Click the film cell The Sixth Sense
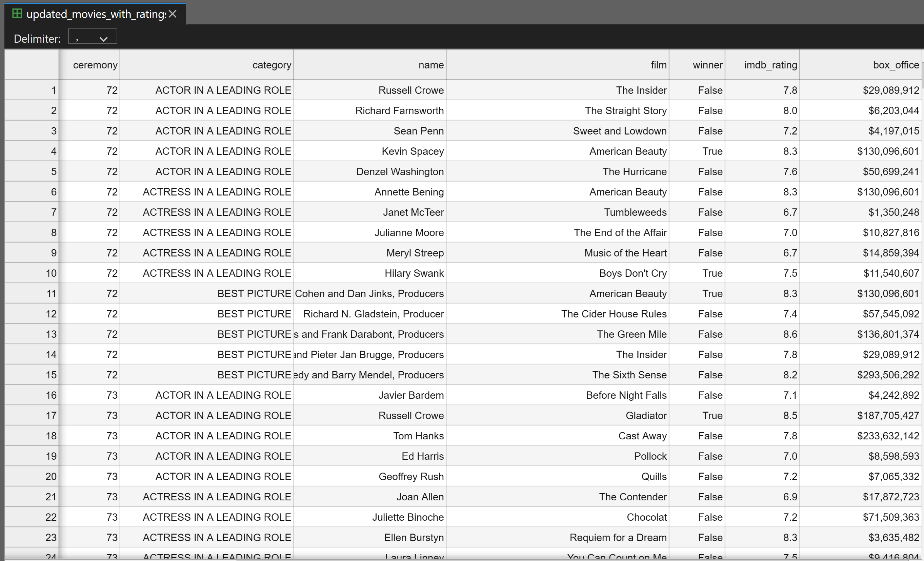 tap(558, 375)
